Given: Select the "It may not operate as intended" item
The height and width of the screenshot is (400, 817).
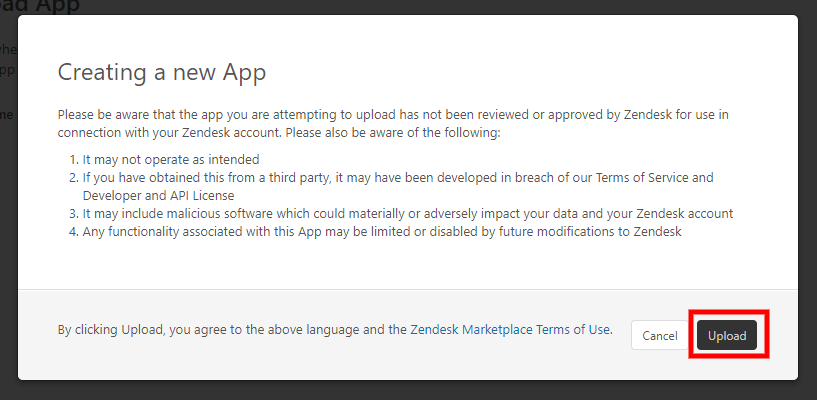Looking at the screenshot, I should coord(171,159).
